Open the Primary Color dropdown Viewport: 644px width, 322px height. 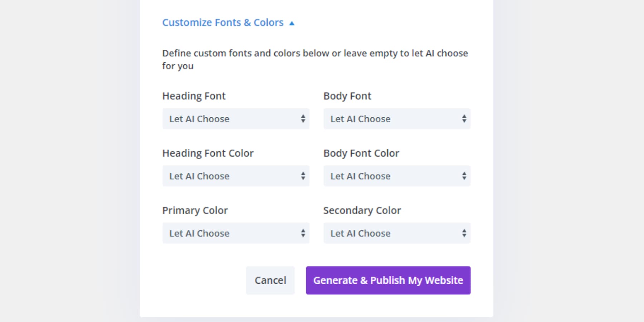point(236,233)
